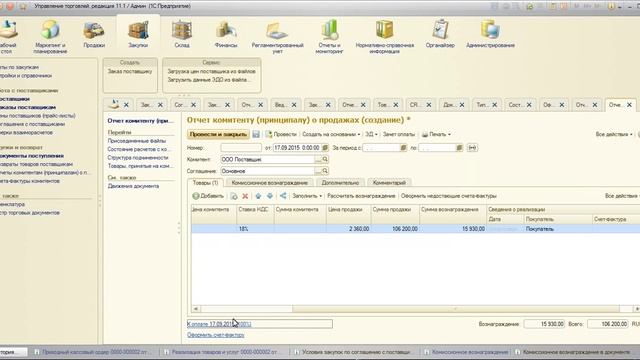The height and width of the screenshot is (360, 640).
Task: Click Комитент field ООО Поставщик
Action: pyautogui.click(x=268, y=160)
